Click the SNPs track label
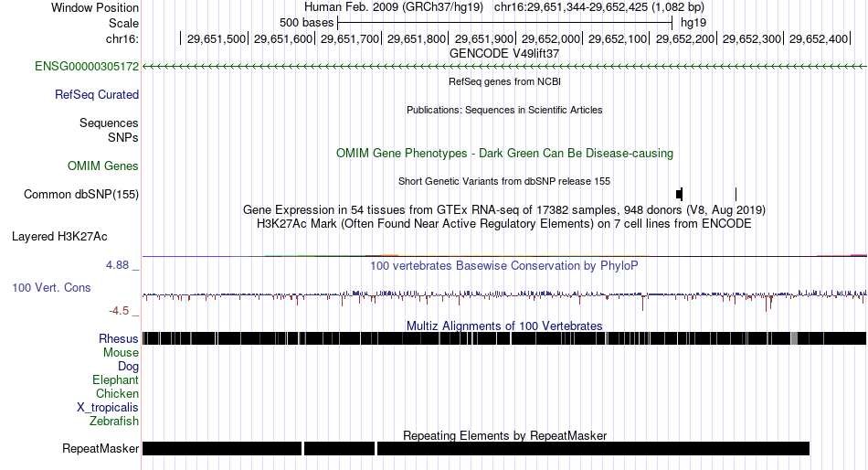868x470 pixels. click(x=123, y=137)
